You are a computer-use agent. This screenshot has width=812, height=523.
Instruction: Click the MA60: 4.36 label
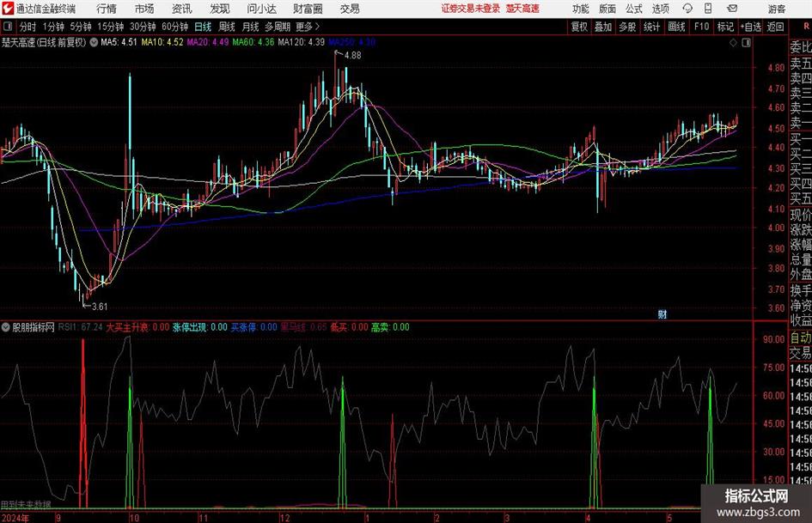[x=253, y=42]
